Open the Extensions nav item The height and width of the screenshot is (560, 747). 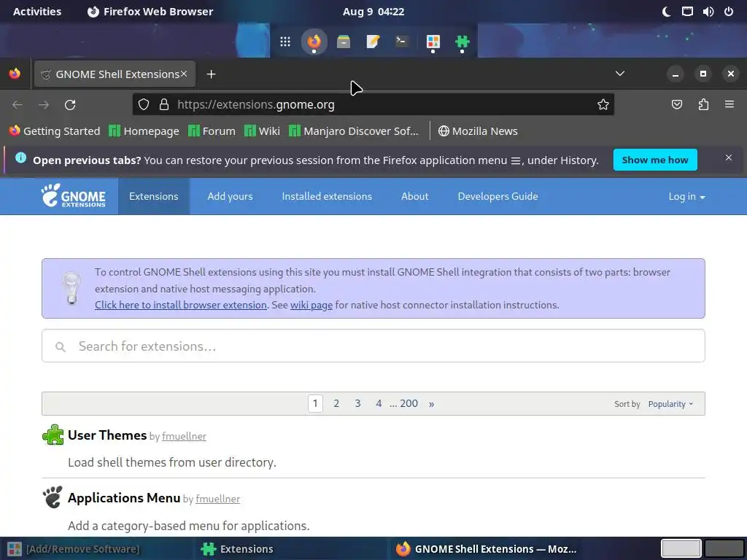click(x=153, y=196)
